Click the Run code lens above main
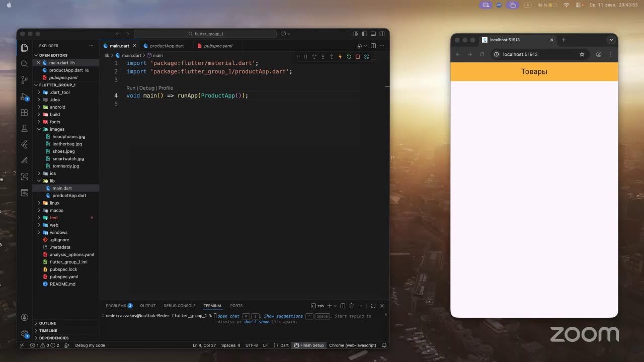644x362 pixels. click(131, 88)
